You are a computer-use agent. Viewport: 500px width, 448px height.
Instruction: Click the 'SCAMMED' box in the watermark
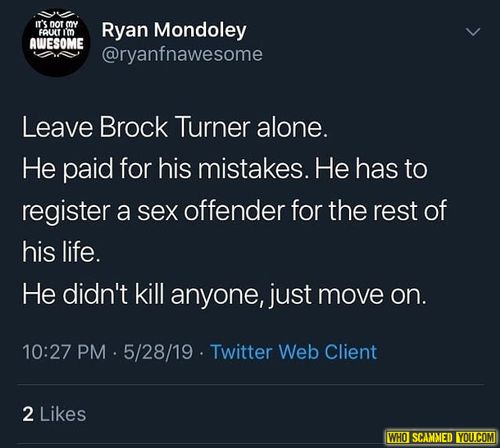(x=433, y=437)
